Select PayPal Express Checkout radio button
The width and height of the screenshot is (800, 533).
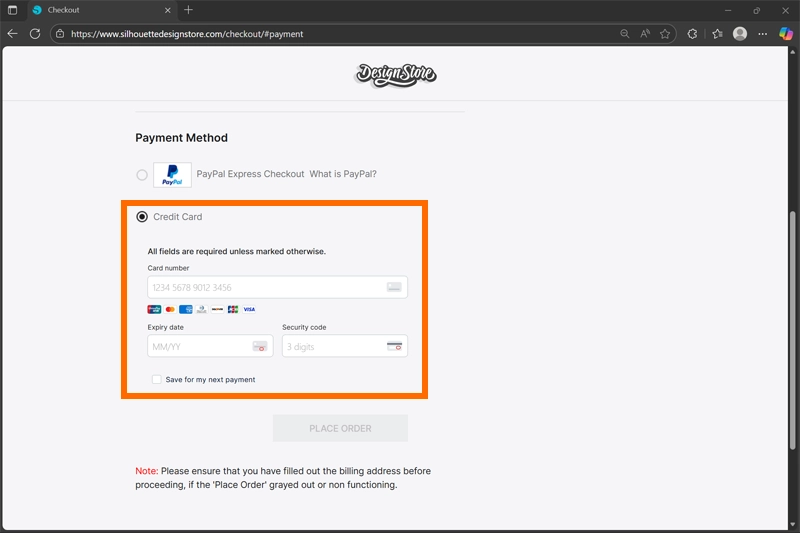pyautogui.click(x=142, y=175)
